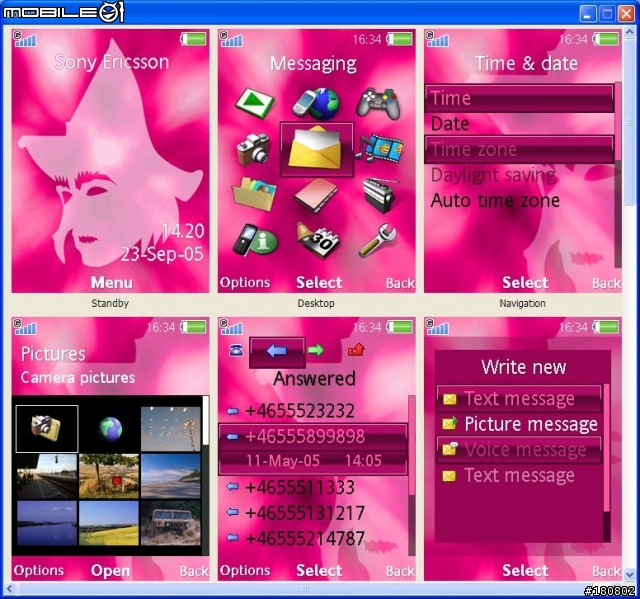This screenshot has width=640, height=599.
Task: Click the Menu softkey on Standby
Action: (x=111, y=282)
